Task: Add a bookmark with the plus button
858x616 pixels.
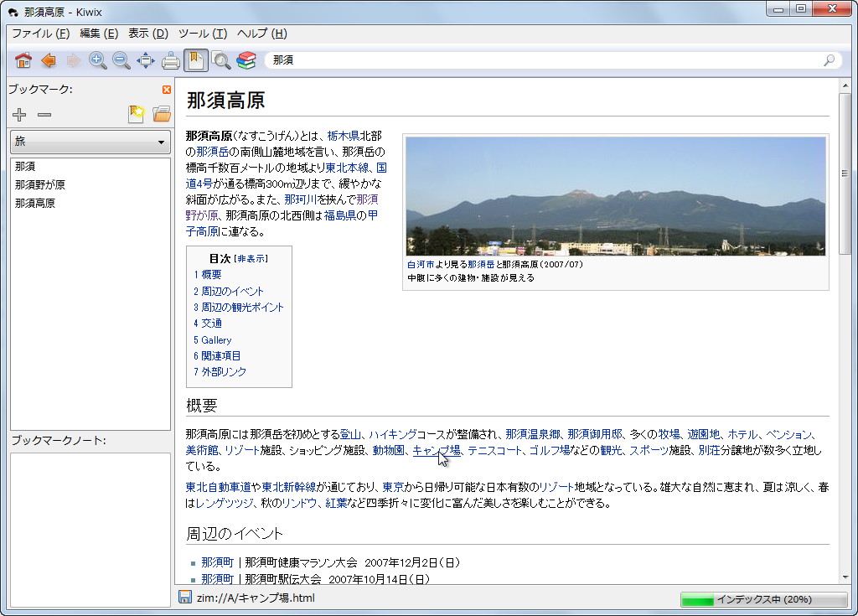Action: (x=19, y=115)
